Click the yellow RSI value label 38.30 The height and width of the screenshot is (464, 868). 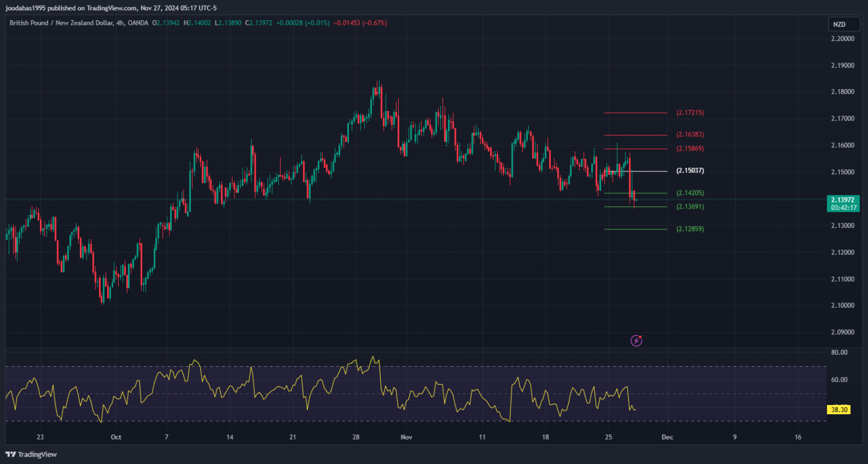click(839, 410)
